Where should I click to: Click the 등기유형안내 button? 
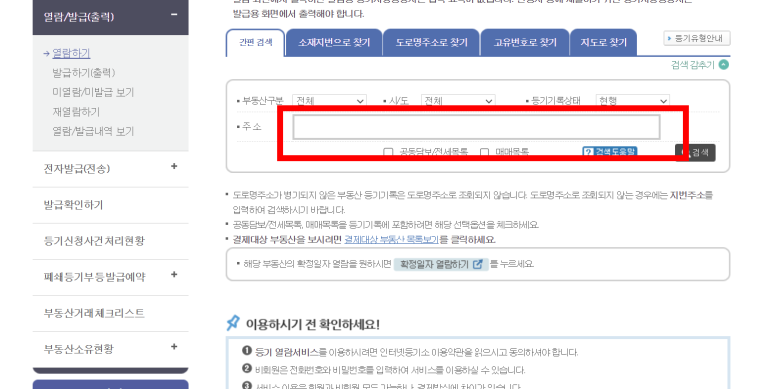point(697,38)
